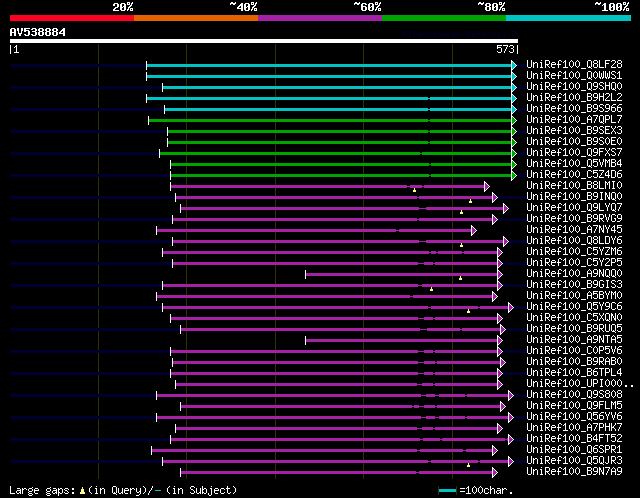The height and width of the screenshot is (498, 640).
Task: Click the UniRef100_B6TPL4 label
Action: [x=574, y=373]
